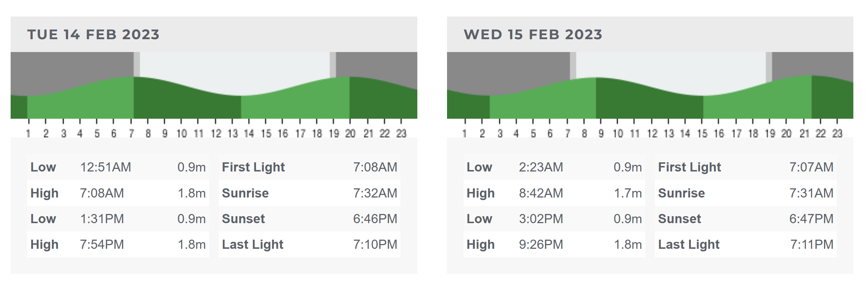
Task: Click Wednesday's Sunrise 7:31AM row
Action: point(746,193)
